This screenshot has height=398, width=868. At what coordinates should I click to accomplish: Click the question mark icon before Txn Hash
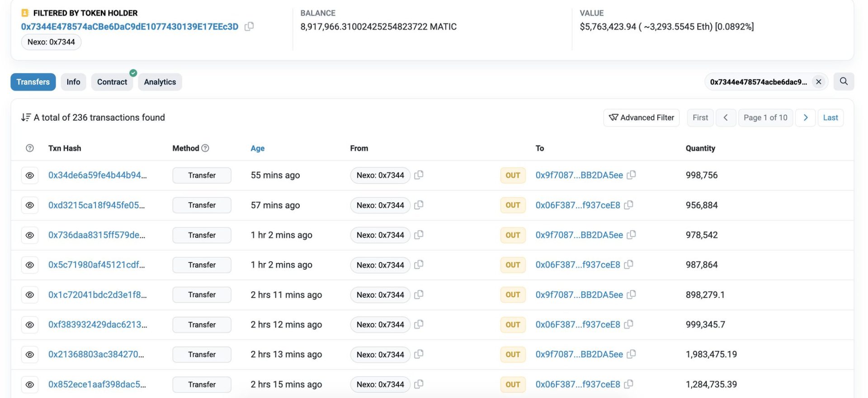[x=30, y=148]
